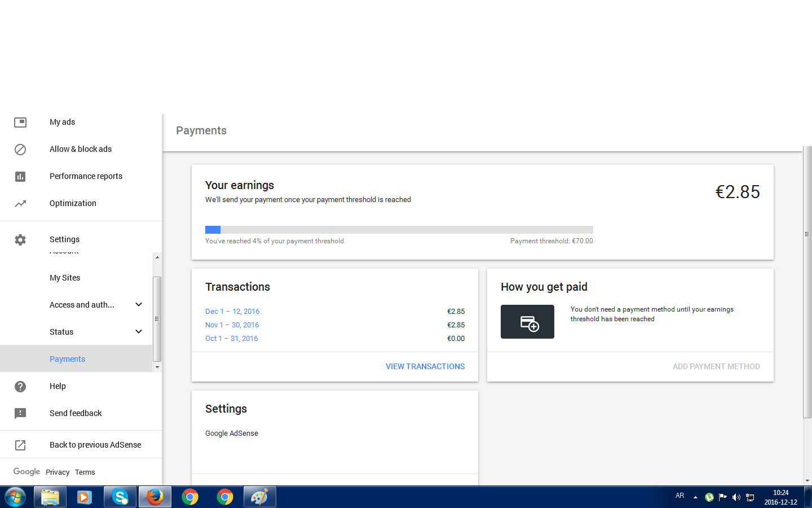This screenshot has width=812, height=508.
Task: Open the Oct 1 – 31, 2016 transaction
Action: (x=231, y=339)
